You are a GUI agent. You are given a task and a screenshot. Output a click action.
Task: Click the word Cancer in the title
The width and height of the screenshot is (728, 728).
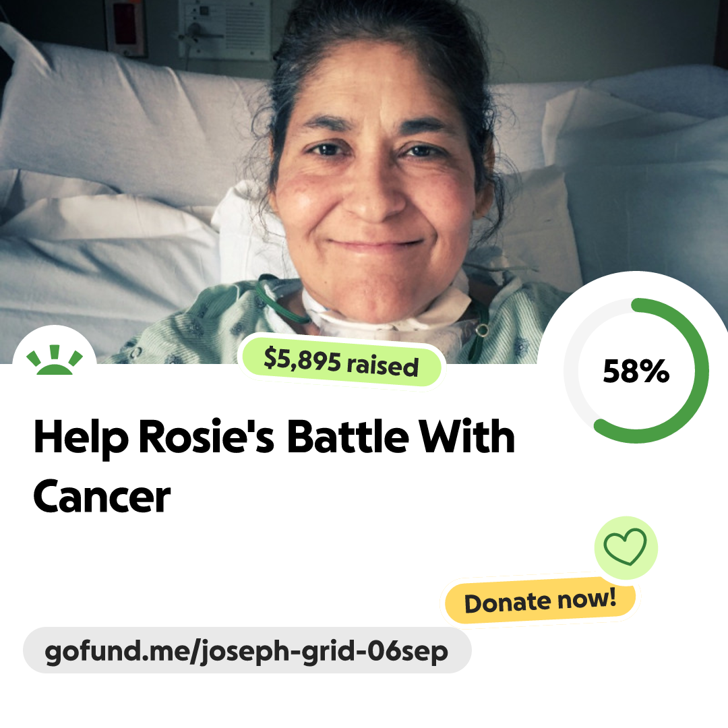[102, 497]
